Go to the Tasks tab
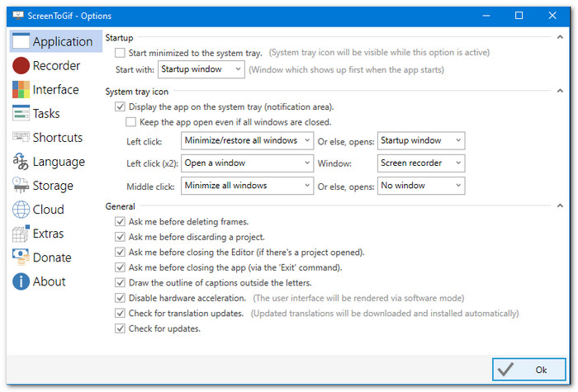 tap(55, 113)
